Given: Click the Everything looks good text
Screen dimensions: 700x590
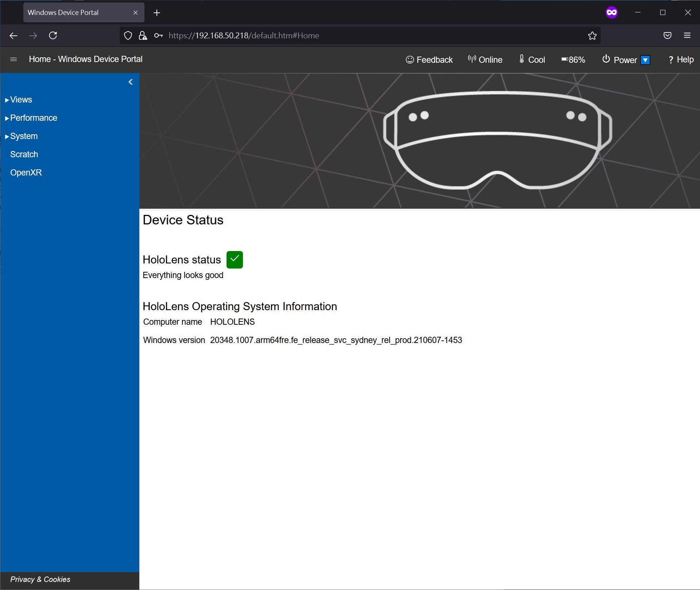Looking at the screenshot, I should 183,275.
